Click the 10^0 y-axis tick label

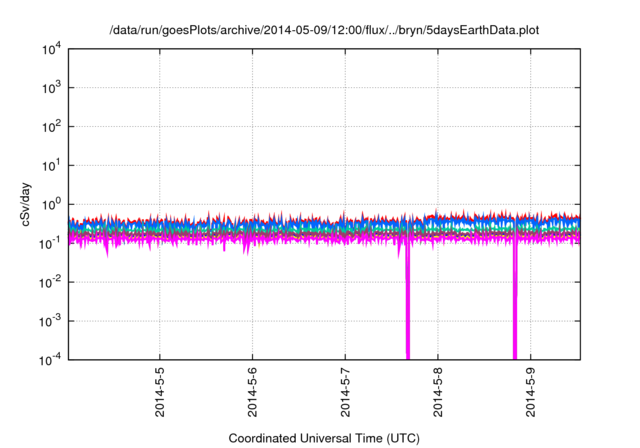click(x=52, y=204)
